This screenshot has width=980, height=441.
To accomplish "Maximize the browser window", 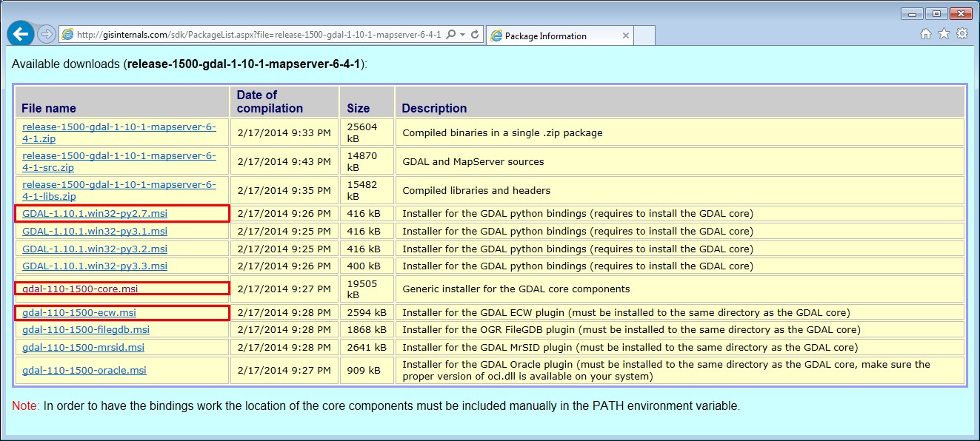I will click(x=936, y=13).
